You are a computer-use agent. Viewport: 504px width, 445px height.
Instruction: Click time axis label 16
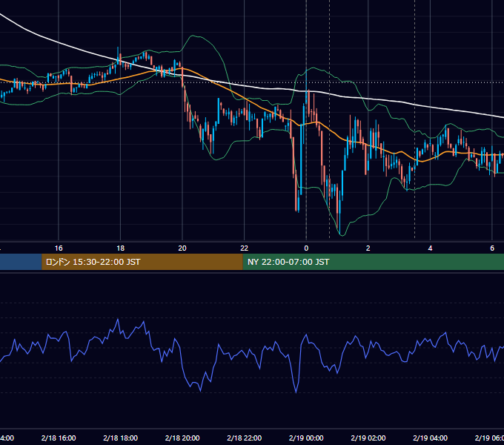[x=59, y=248]
